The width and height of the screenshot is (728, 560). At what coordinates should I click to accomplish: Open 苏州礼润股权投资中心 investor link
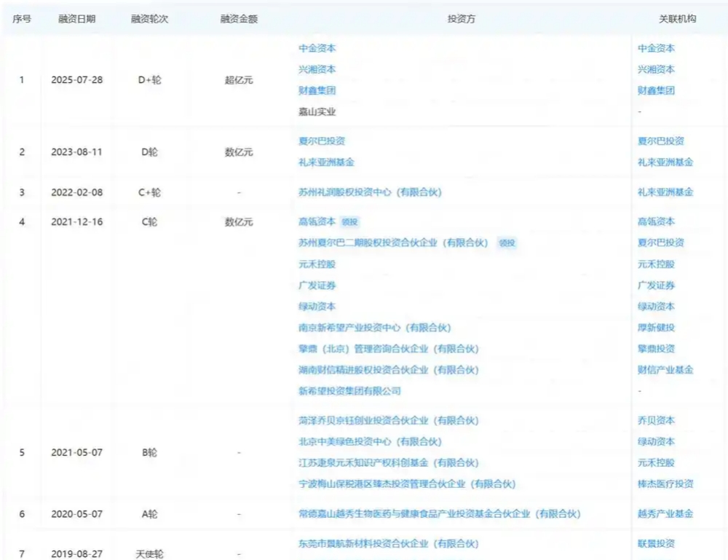[370, 192]
